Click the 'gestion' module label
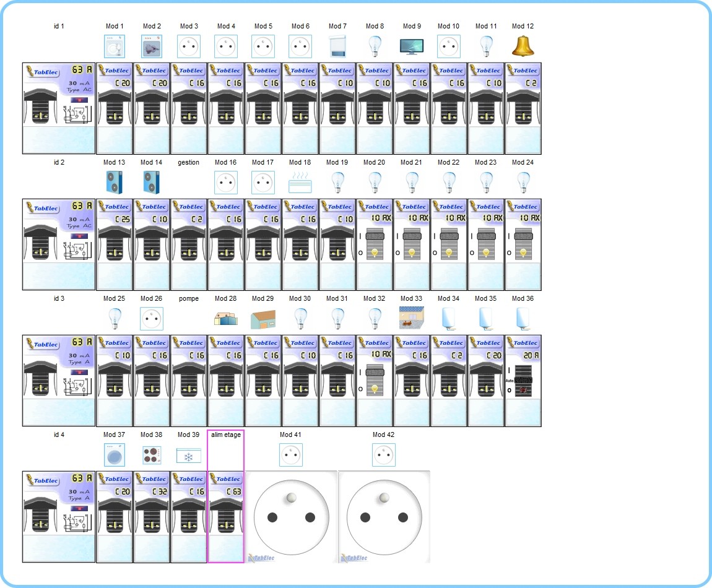 click(x=189, y=163)
